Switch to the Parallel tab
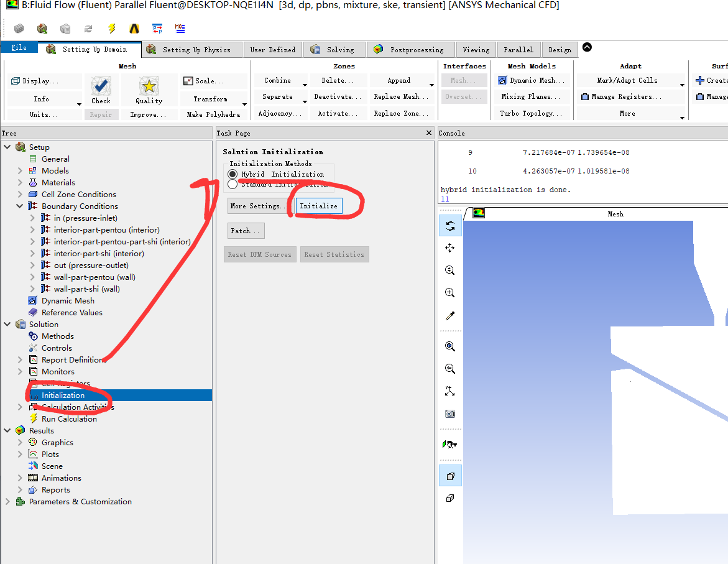This screenshot has height=564, width=728. tap(518, 50)
